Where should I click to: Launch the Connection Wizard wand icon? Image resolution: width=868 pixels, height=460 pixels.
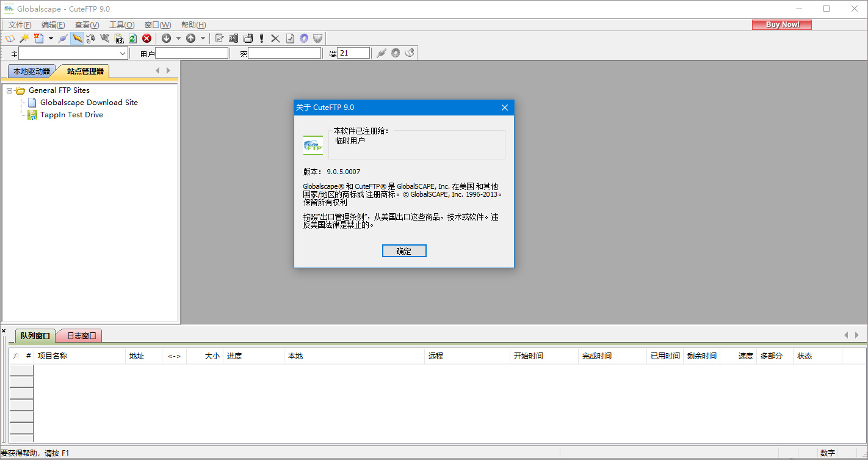pyautogui.click(x=24, y=38)
